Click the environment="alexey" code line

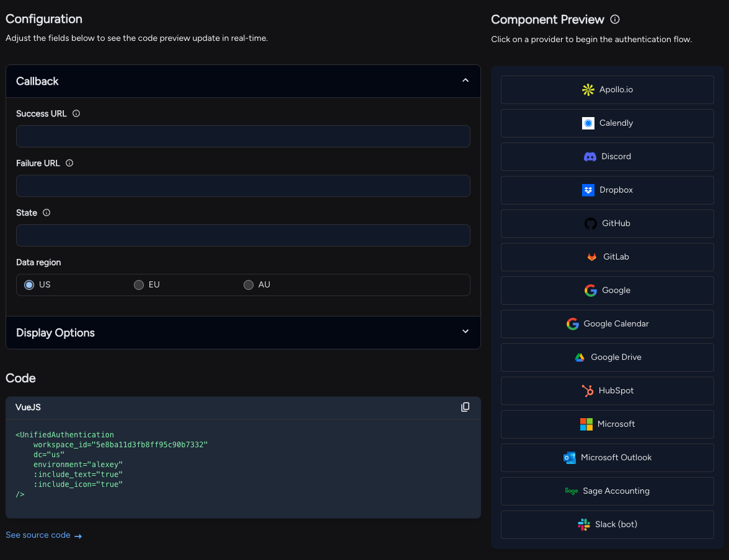click(x=77, y=465)
